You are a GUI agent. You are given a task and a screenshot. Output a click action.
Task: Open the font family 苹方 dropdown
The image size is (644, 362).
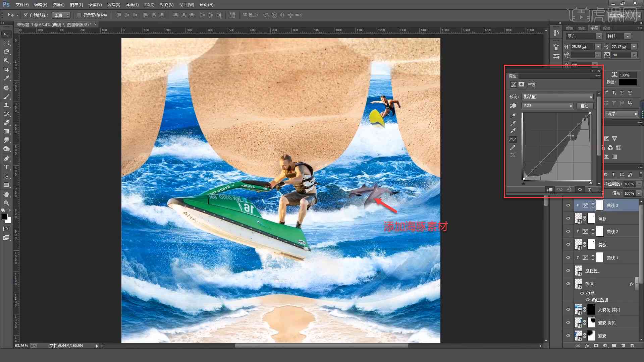(x=599, y=36)
